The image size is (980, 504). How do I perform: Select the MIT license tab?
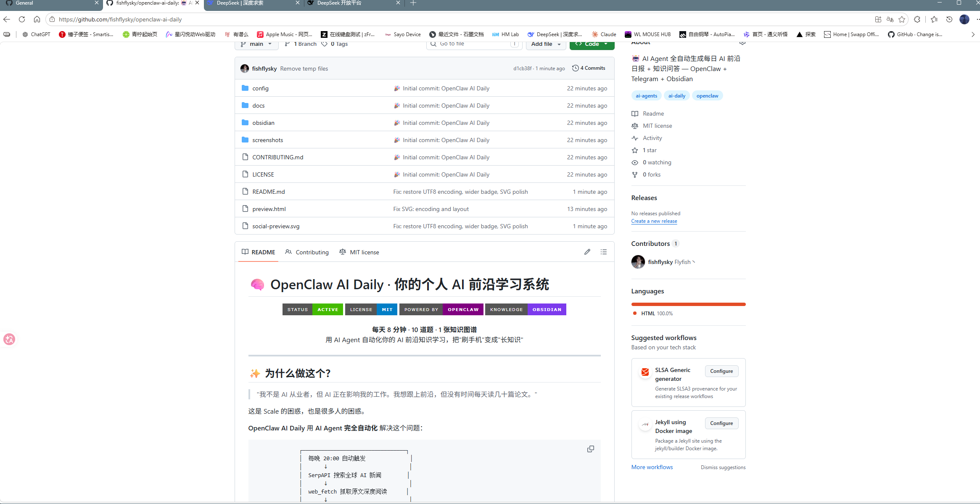click(359, 252)
